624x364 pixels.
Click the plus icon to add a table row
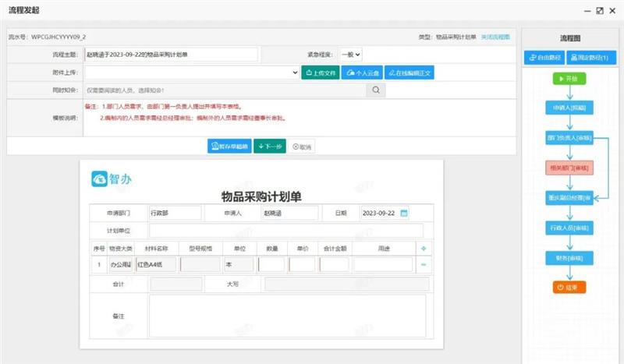(424, 249)
